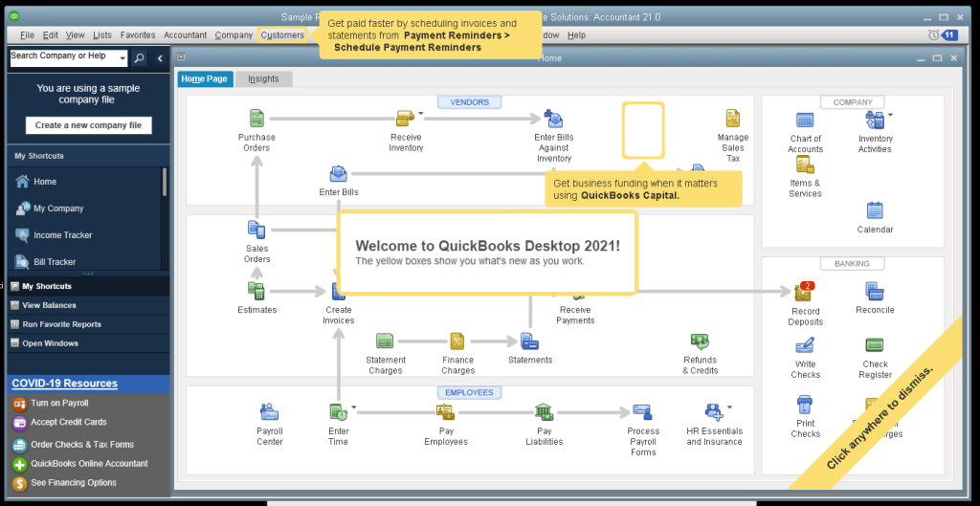
Task: Open the Reconcile icon
Action: (x=875, y=291)
